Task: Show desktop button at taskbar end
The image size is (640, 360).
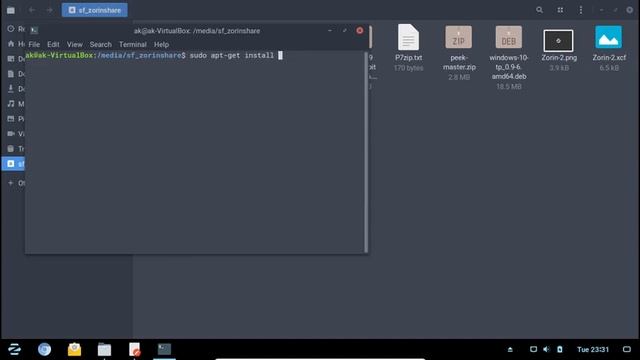Action: pos(627,349)
